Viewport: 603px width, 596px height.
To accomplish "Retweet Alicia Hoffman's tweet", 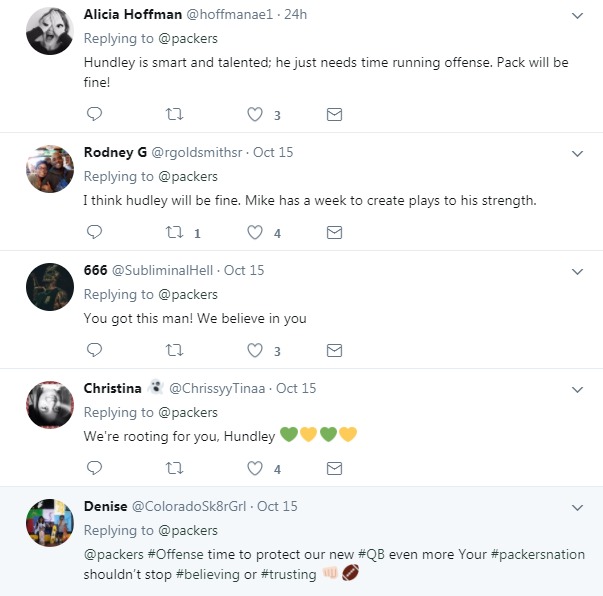I will 175,114.
